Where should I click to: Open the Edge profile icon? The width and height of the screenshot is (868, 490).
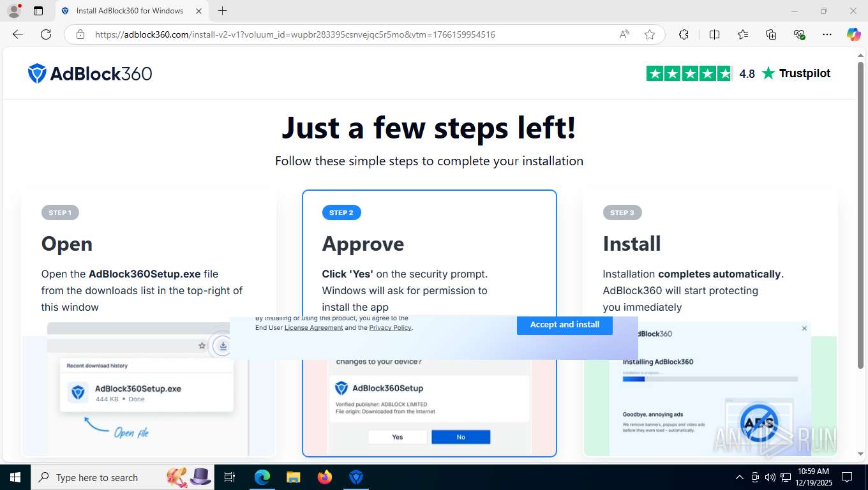point(14,11)
